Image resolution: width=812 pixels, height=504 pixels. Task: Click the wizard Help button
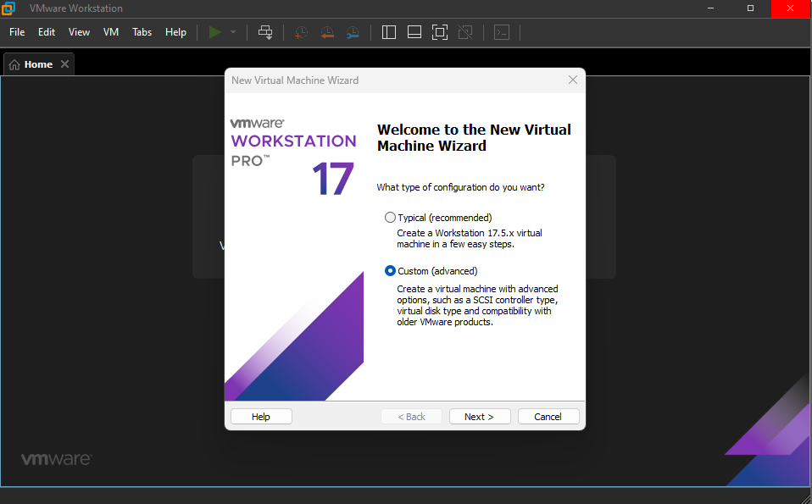point(261,417)
